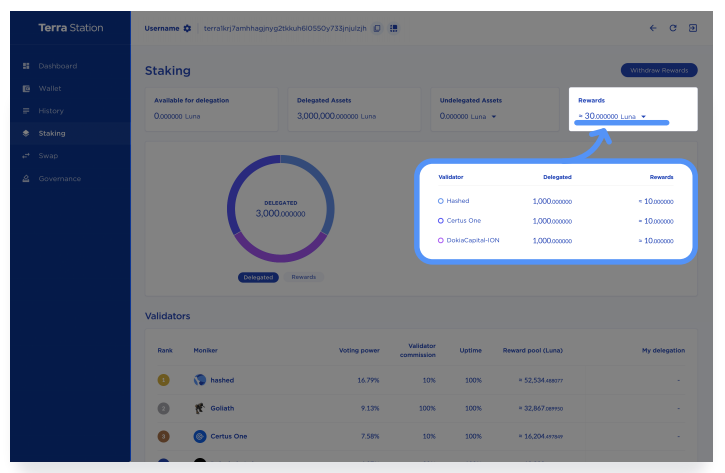
Task: Click Hashed row in rewards popup
Action: point(555,201)
